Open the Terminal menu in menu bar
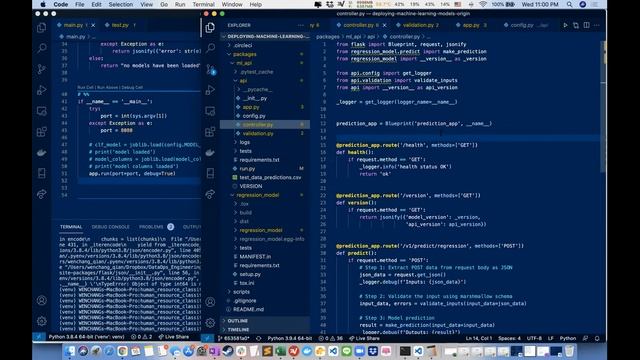640x360 pixels. pyautogui.click(x=203, y=4)
